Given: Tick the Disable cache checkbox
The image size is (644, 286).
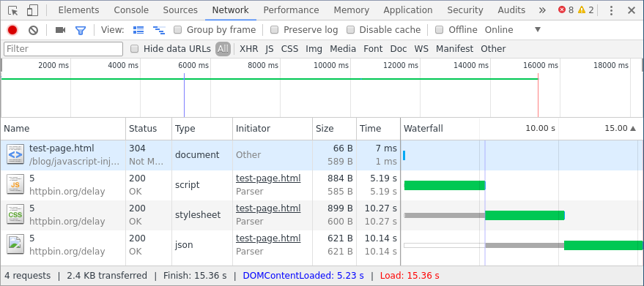Looking at the screenshot, I should click(x=350, y=29).
